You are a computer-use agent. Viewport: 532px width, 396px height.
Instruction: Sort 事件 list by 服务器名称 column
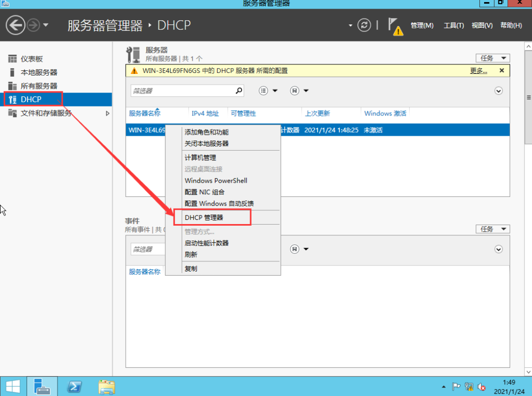tap(145, 272)
